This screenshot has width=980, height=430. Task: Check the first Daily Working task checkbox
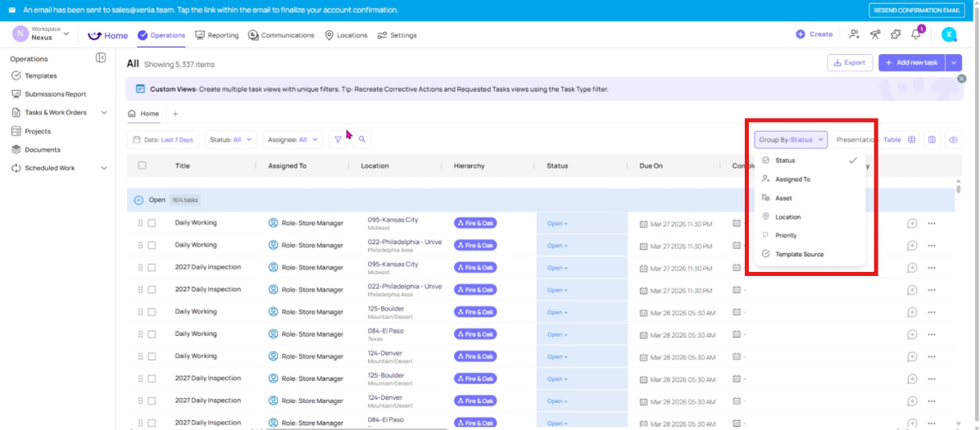152,223
